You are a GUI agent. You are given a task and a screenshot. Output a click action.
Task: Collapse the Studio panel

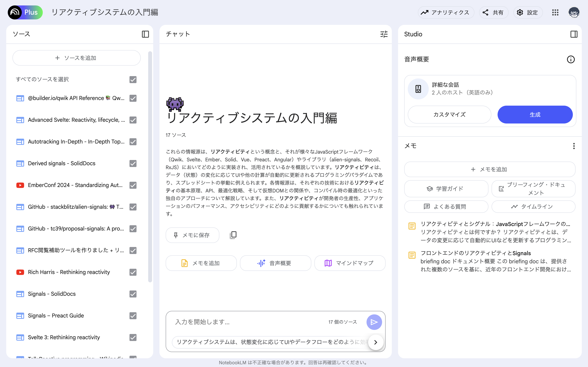tap(574, 34)
